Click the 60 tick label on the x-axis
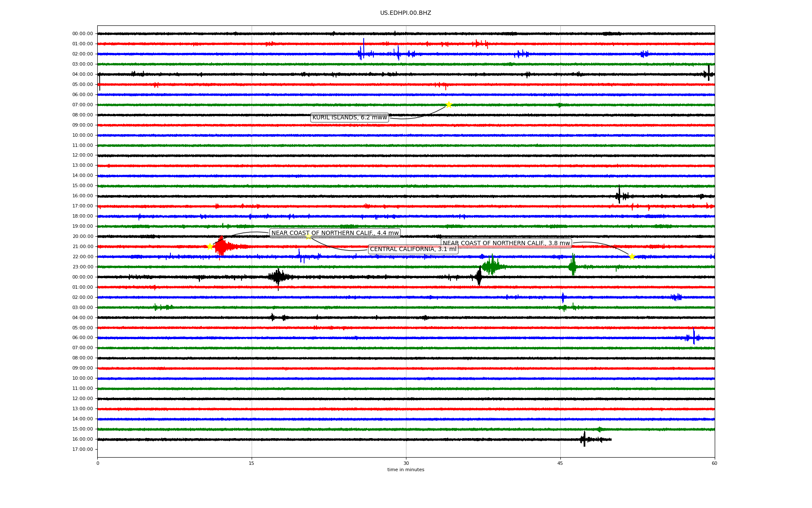Screen dimensions: 812x508 pos(714,463)
